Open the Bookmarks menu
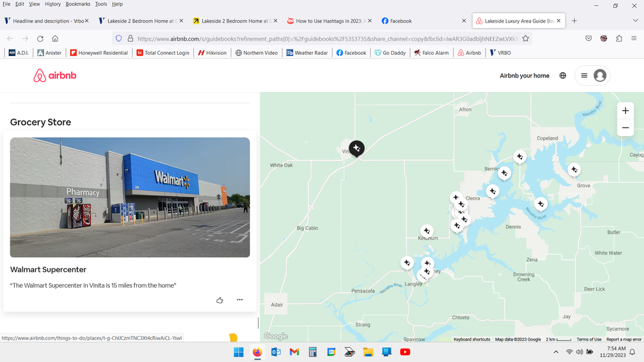The width and height of the screenshot is (644, 362). (x=78, y=4)
